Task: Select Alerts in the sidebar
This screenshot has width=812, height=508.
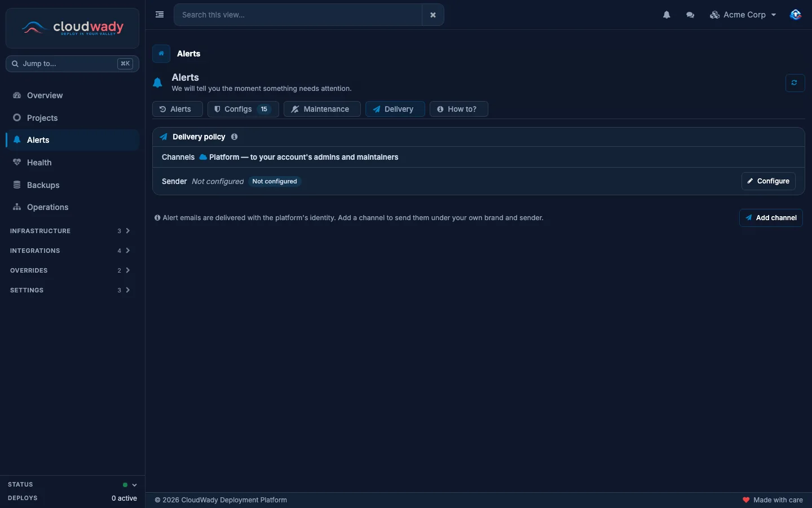Action: [x=72, y=140]
